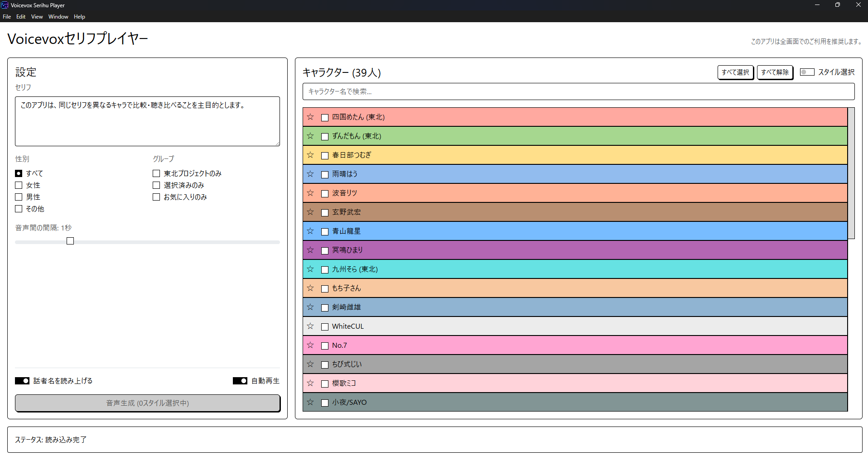Select 冥鳴ひまり checkbox
This screenshot has width=868, height=465.
click(x=325, y=251)
